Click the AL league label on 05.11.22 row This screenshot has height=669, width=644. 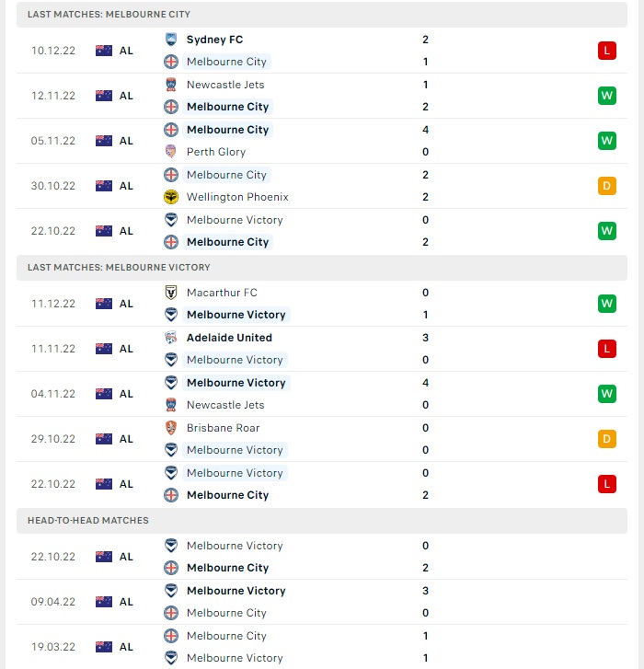[x=126, y=141]
